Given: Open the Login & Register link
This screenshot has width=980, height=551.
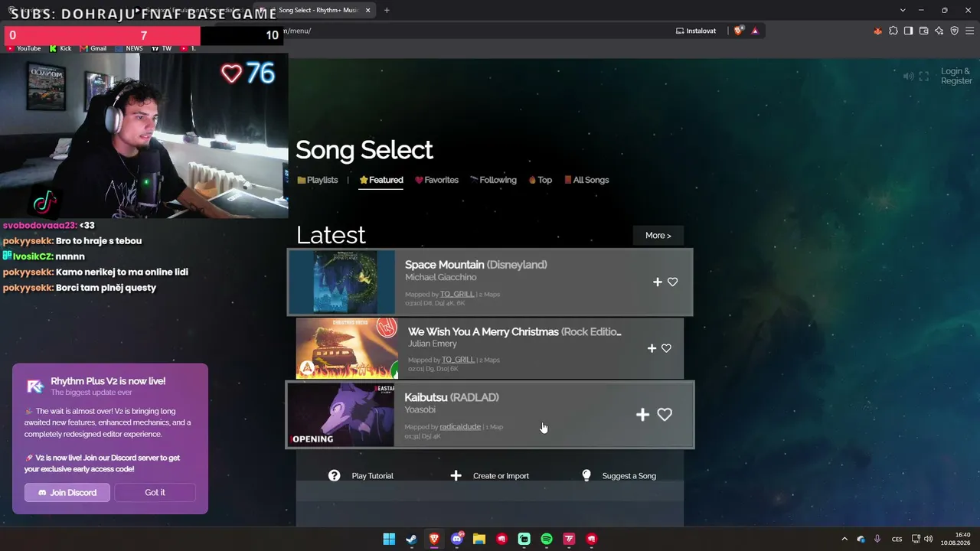Looking at the screenshot, I should (956, 76).
